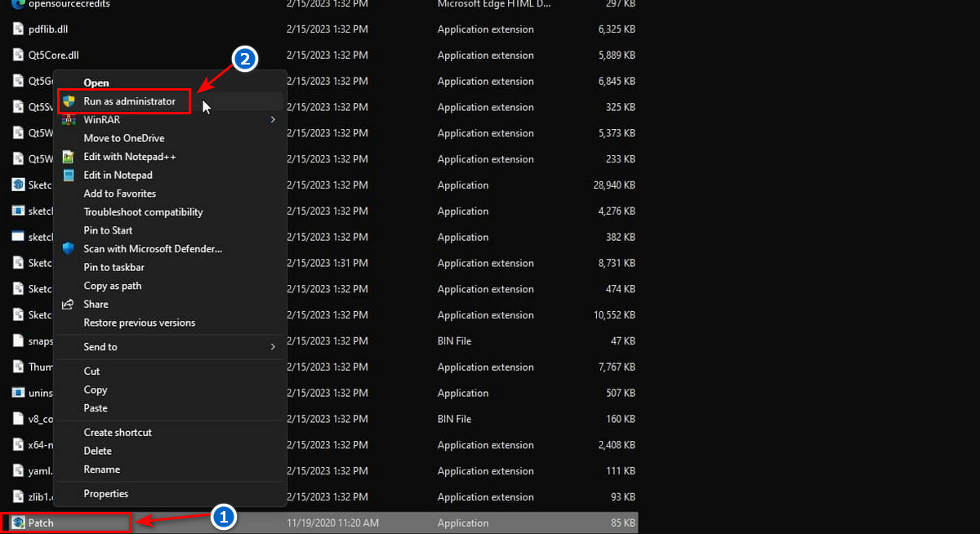980x534 pixels.
Task: Click the Share icon in the context menu
Action: click(x=69, y=304)
